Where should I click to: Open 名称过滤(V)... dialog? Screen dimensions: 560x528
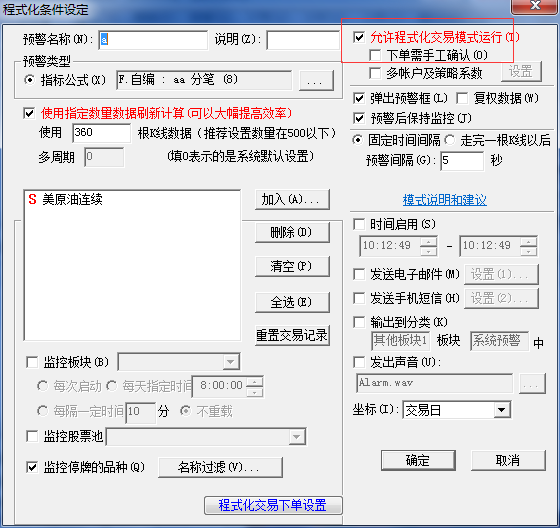pyautogui.click(x=220, y=467)
